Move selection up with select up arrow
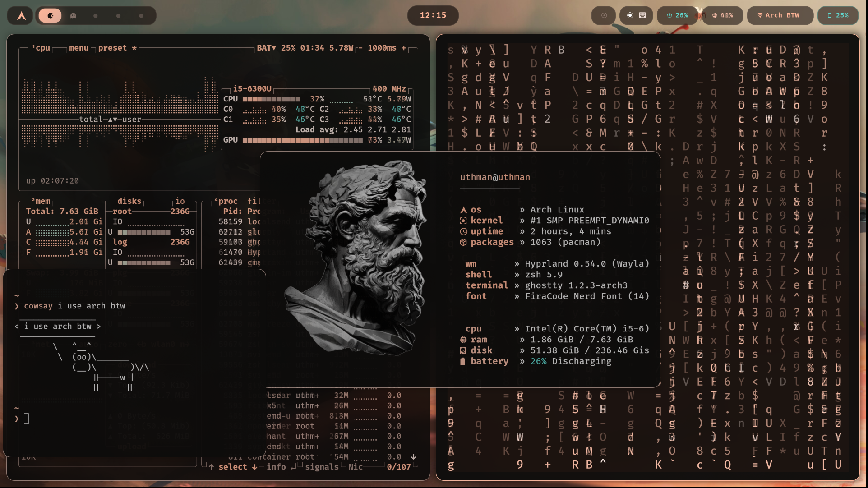The image size is (868, 488). tap(211, 467)
